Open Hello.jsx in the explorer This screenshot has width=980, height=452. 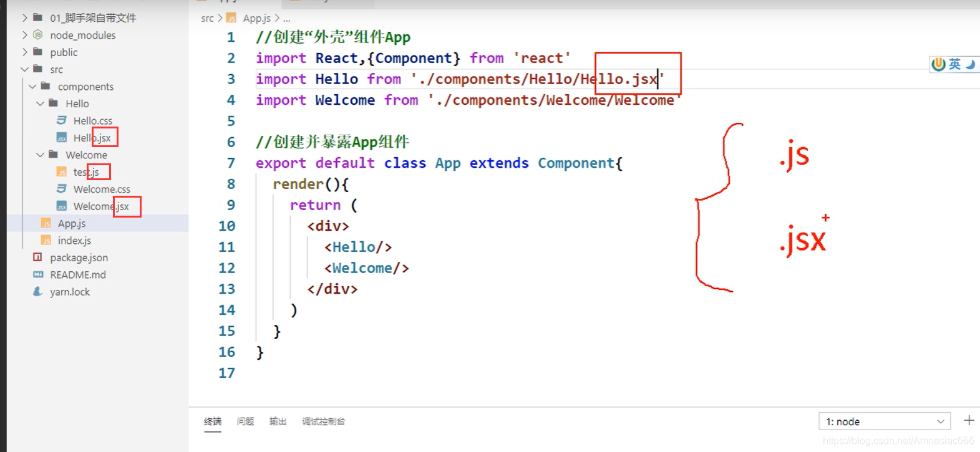(92, 138)
